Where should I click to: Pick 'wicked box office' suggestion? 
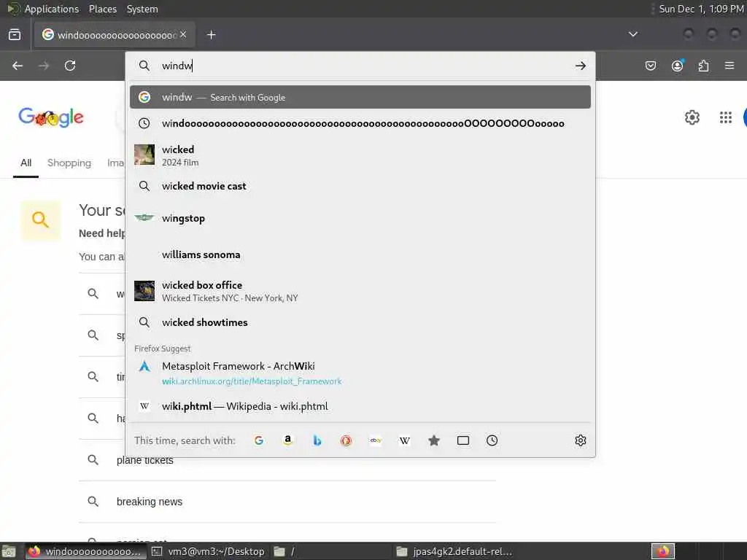pyautogui.click(x=360, y=291)
